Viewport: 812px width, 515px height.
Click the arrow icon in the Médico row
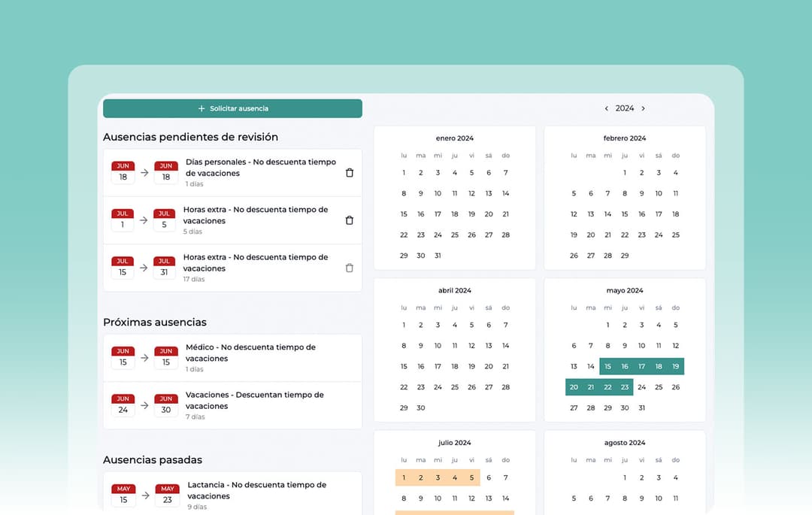144,358
